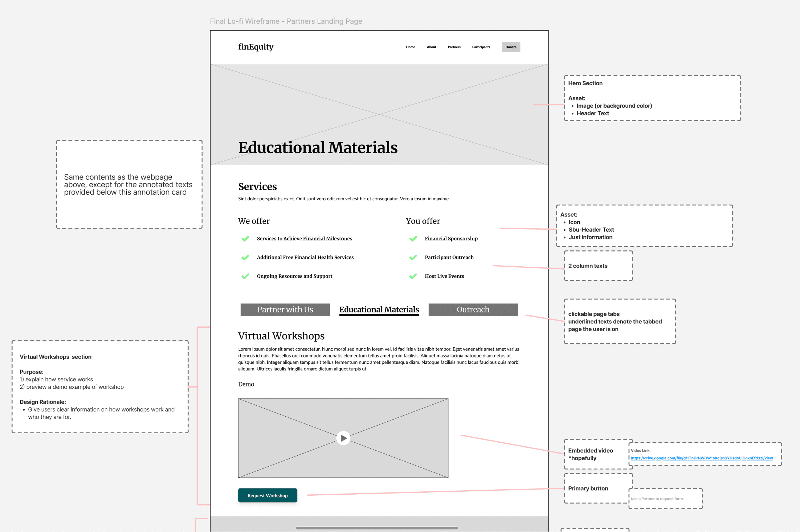Select the 'Image (or background color)' bullet
This screenshot has height=532, width=800.
tap(614, 106)
